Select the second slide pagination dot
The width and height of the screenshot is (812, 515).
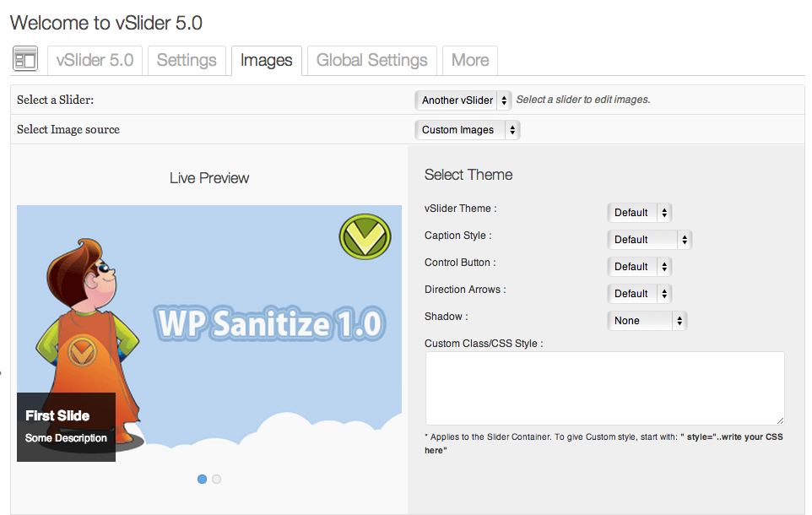216,480
